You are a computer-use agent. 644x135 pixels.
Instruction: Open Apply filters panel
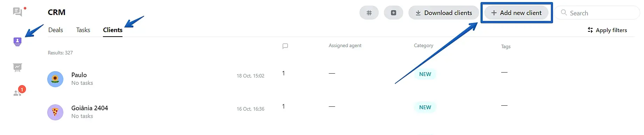607,30
